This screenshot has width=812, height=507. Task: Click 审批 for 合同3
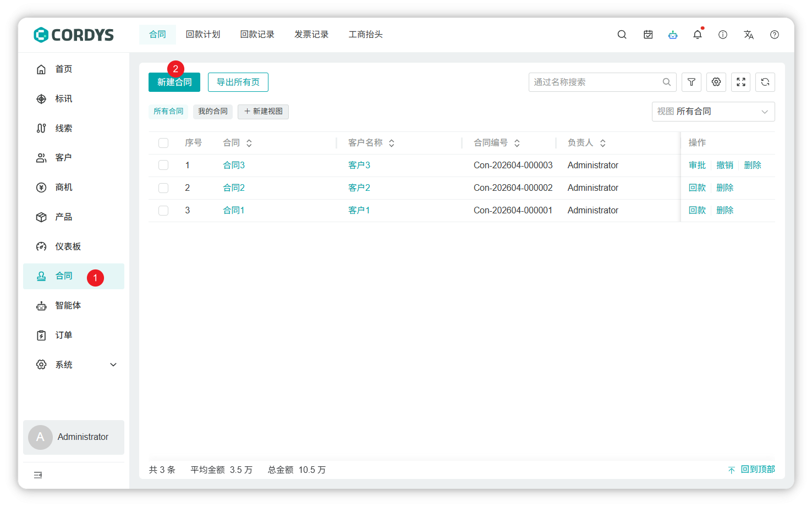click(x=697, y=166)
